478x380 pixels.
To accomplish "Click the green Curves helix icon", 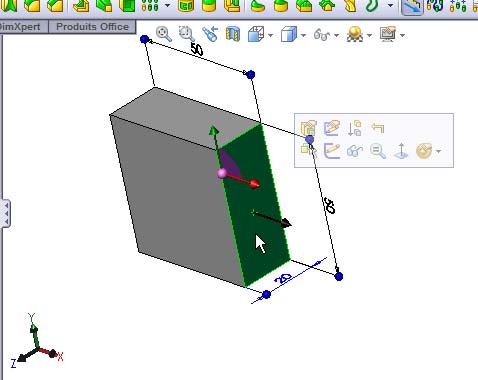I will (373, 6).
